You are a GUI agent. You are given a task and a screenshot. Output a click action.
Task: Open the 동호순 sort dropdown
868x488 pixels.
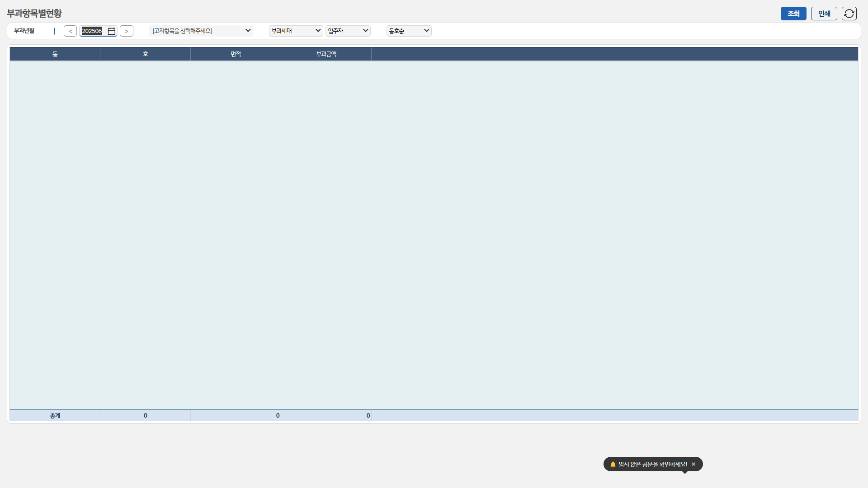[409, 31]
